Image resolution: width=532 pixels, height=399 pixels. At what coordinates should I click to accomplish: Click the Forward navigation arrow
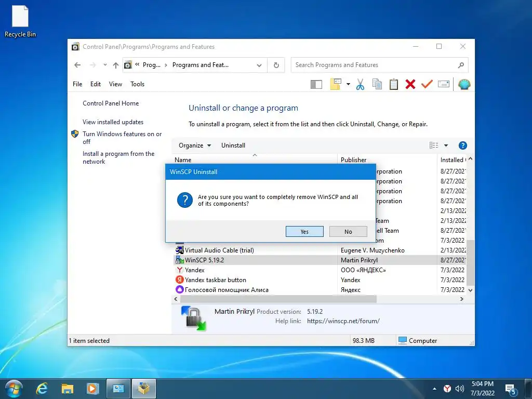click(x=92, y=65)
